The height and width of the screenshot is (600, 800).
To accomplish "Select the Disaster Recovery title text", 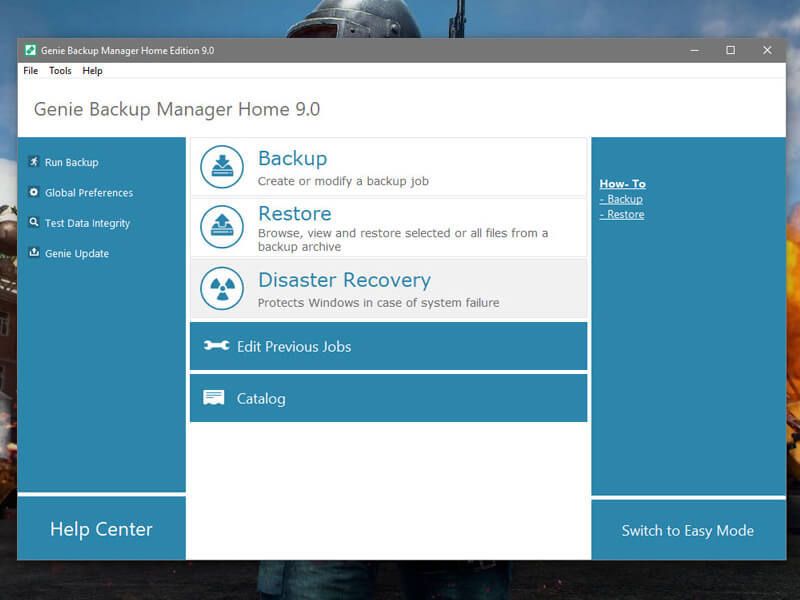I will 344,280.
